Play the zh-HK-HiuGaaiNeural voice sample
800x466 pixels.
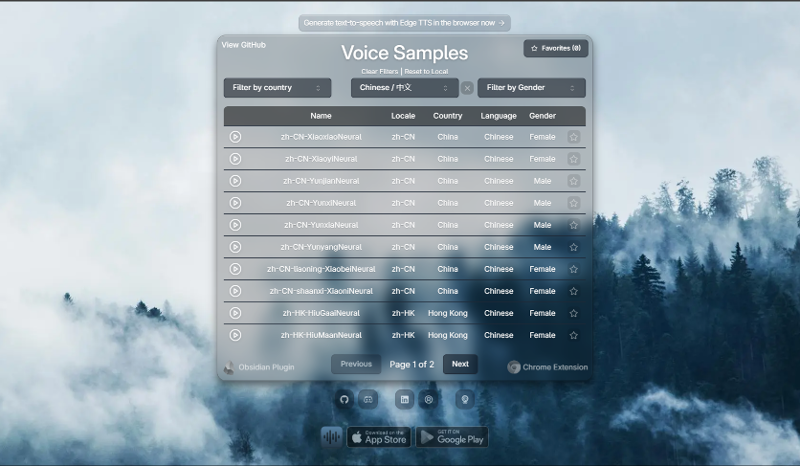[x=235, y=313]
